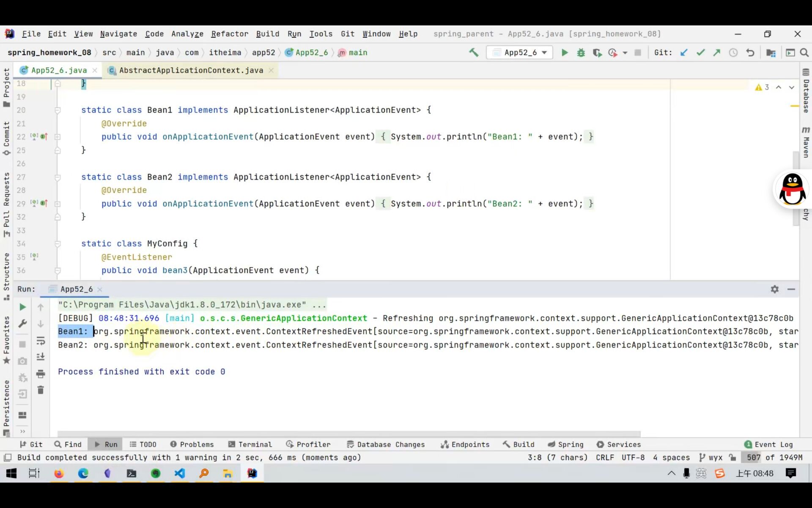Click the Windows Start button

(x=11, y=473)
